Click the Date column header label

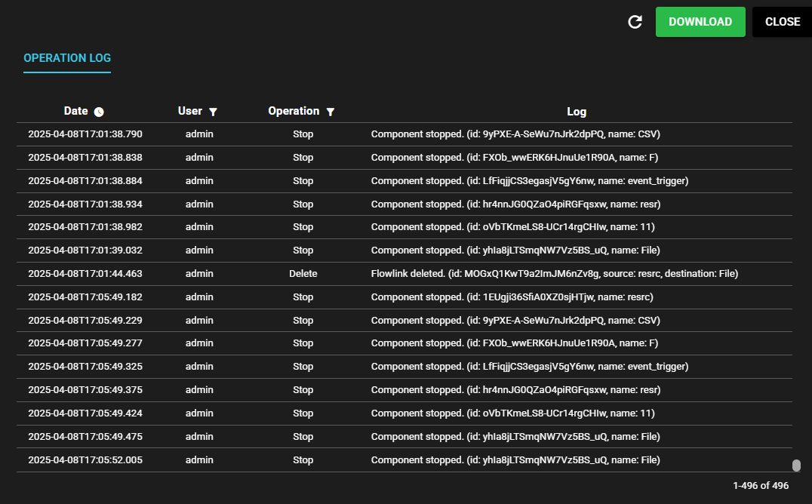pos(75,111)
